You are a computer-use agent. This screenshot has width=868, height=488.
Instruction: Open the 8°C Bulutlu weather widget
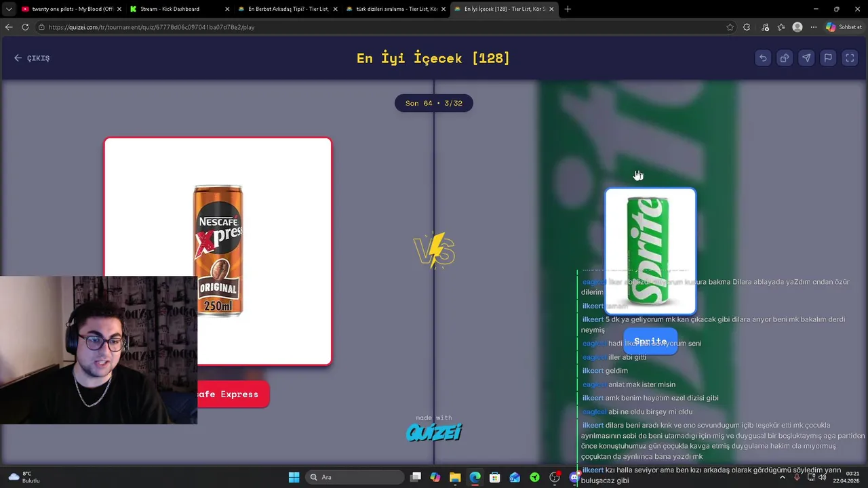(24, 477)
